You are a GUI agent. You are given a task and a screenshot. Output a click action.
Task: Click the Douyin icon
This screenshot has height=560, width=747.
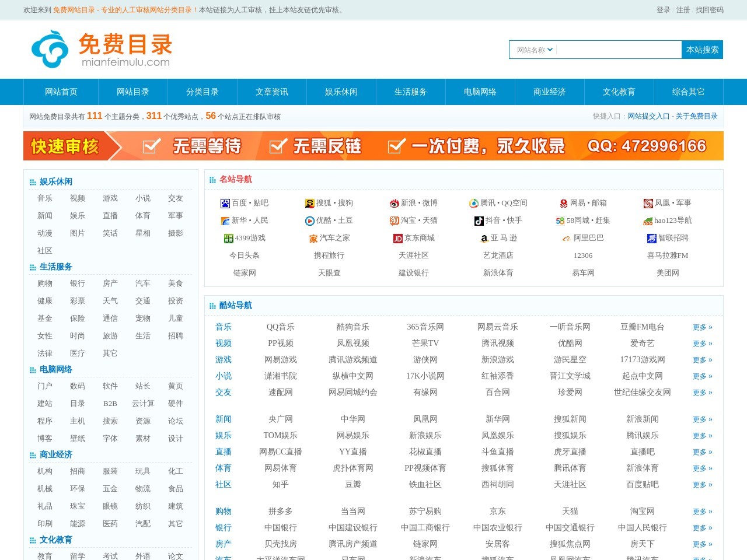click(479, 221)
